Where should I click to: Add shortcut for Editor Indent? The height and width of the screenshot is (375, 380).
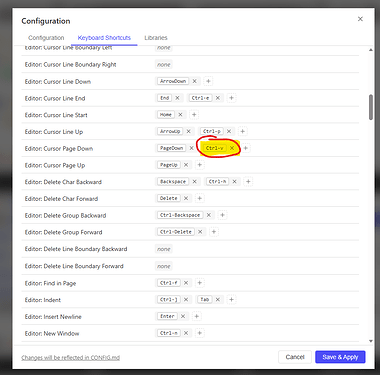(x=231, y=299)
